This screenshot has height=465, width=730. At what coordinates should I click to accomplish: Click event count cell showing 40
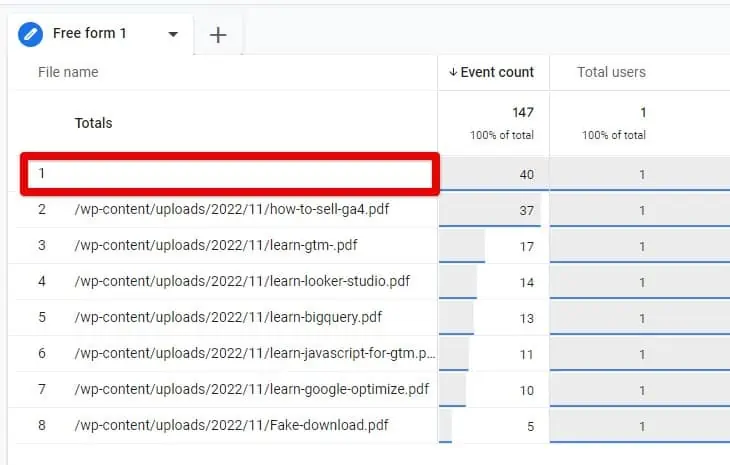(x=494, y=174)
